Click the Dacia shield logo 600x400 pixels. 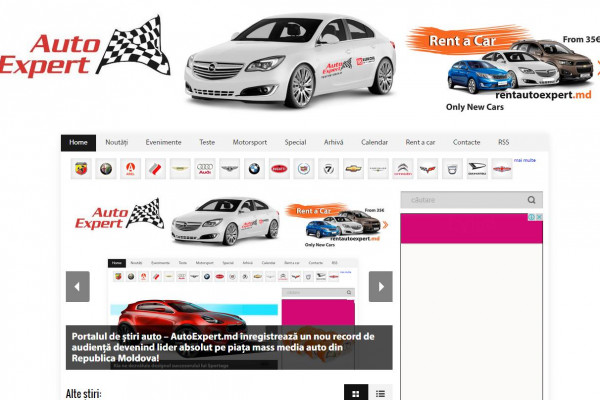coord(452,168)
